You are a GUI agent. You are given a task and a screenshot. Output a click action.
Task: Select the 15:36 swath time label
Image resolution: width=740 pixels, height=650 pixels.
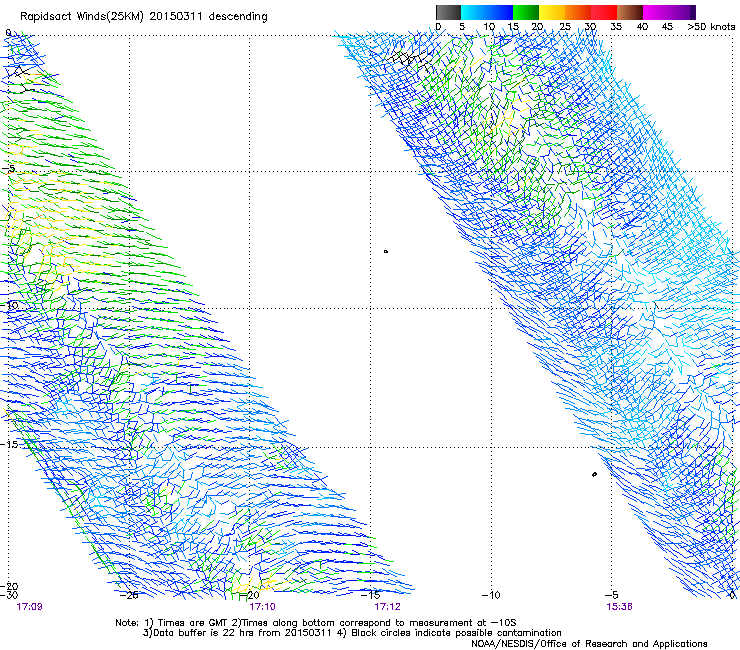[x=619, y=606]
